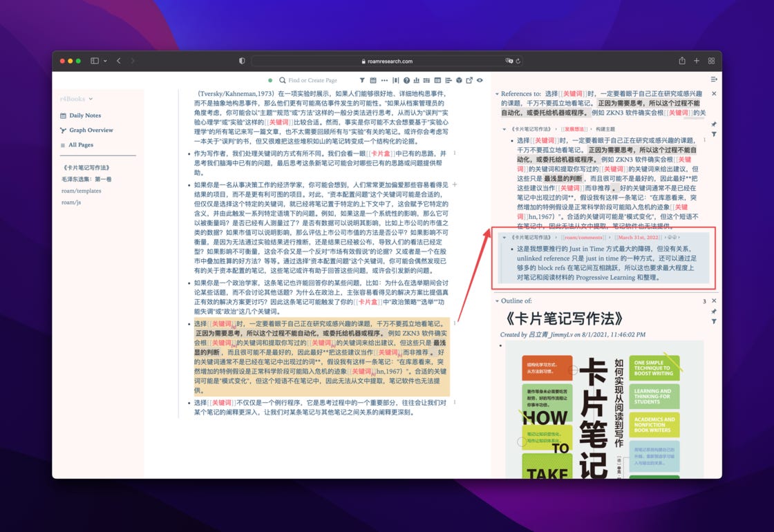Open the r4Books graph switcher dropdown
The image size is (774, 532).
click(76, 99)
